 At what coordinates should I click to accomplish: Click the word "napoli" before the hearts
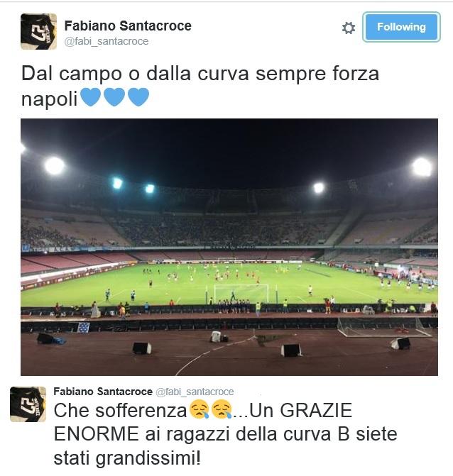pos(50,99)
